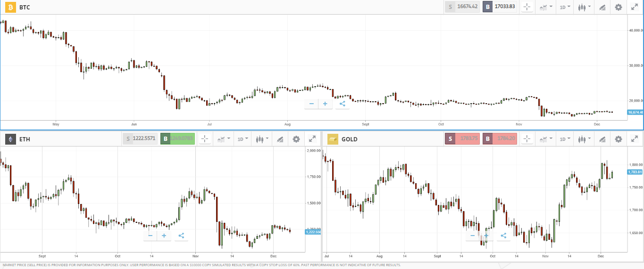Share the ETH chart
This screenshot has width=644, height=269.
pos(181,236)
